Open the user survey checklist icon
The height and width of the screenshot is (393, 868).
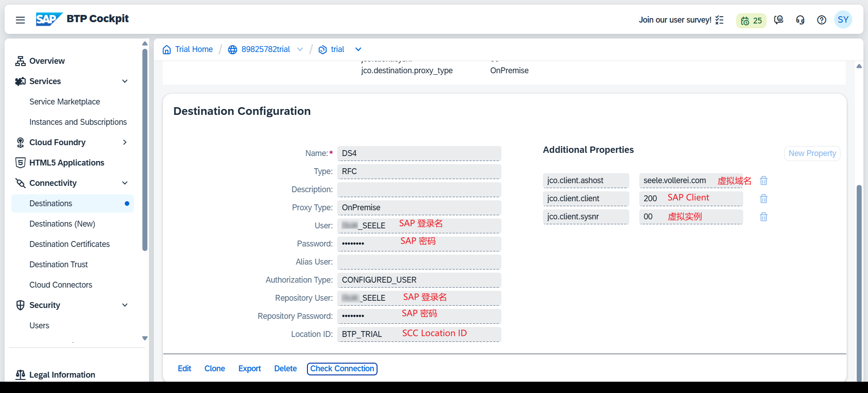(x=720, y=20)
